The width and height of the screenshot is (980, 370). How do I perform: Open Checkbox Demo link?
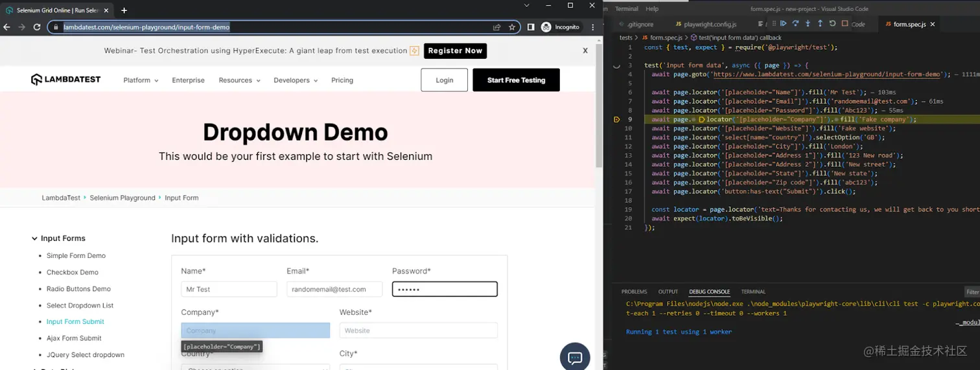coord(73,272)
